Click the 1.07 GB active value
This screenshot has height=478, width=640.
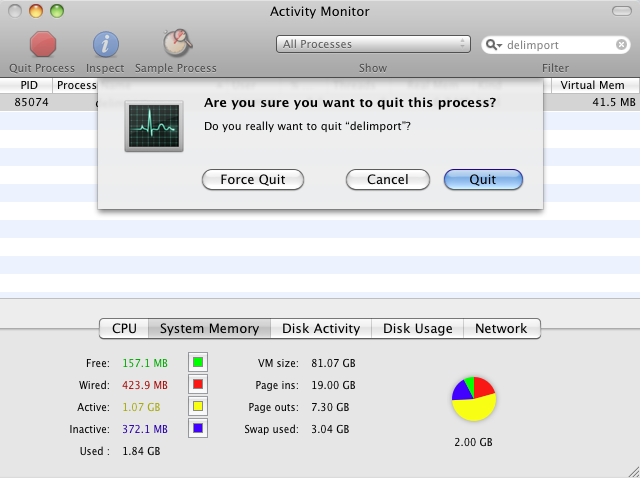pos(141,407)
